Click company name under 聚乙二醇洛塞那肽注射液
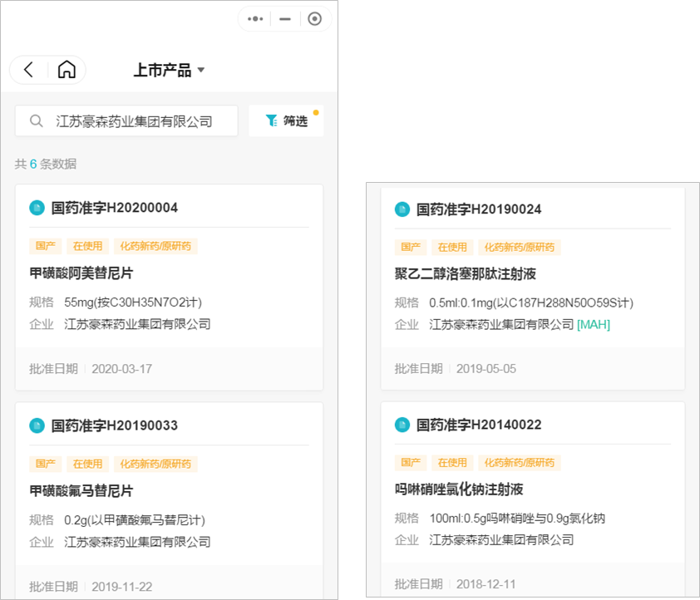This screenshot has width=700, height=600. tap(501, 324)
